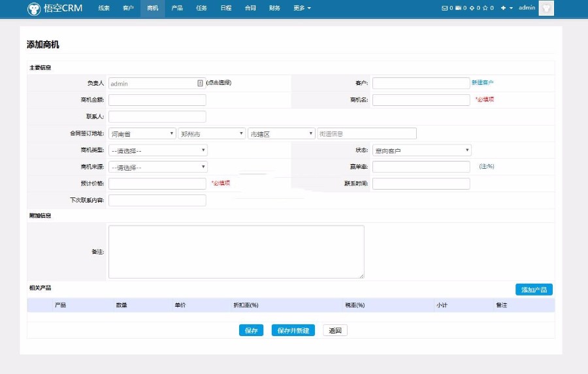588x374 pixels.
Task: Focus the 赢单率 input field
Action: 421,167
